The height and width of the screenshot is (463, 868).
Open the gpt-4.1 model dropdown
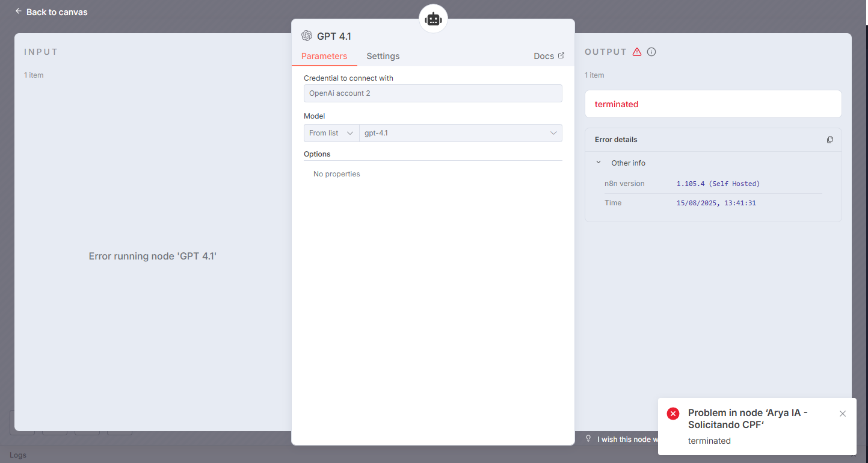pyautogui.click(x=461, y=133)
